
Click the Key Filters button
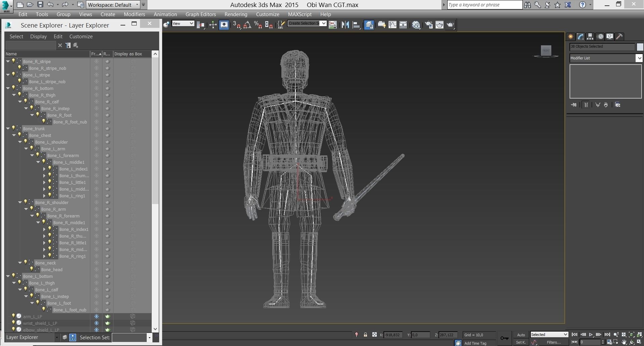click(x=554, y=342)
